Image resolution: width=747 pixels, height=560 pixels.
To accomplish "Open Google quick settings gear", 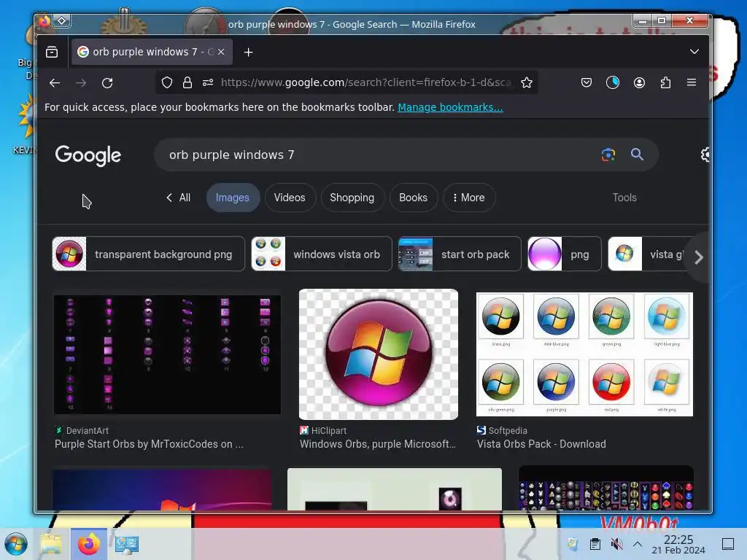I will click(x=705, y=155).
